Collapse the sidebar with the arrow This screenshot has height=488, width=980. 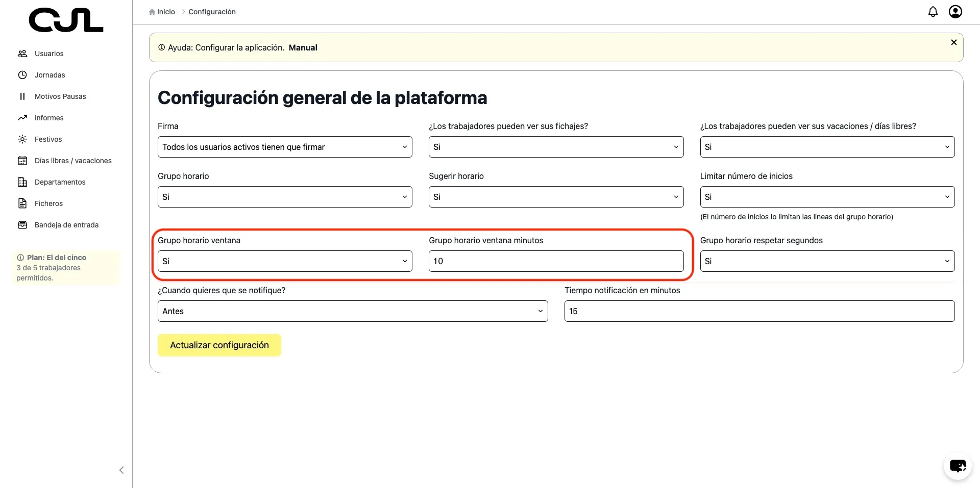[121, 470]
